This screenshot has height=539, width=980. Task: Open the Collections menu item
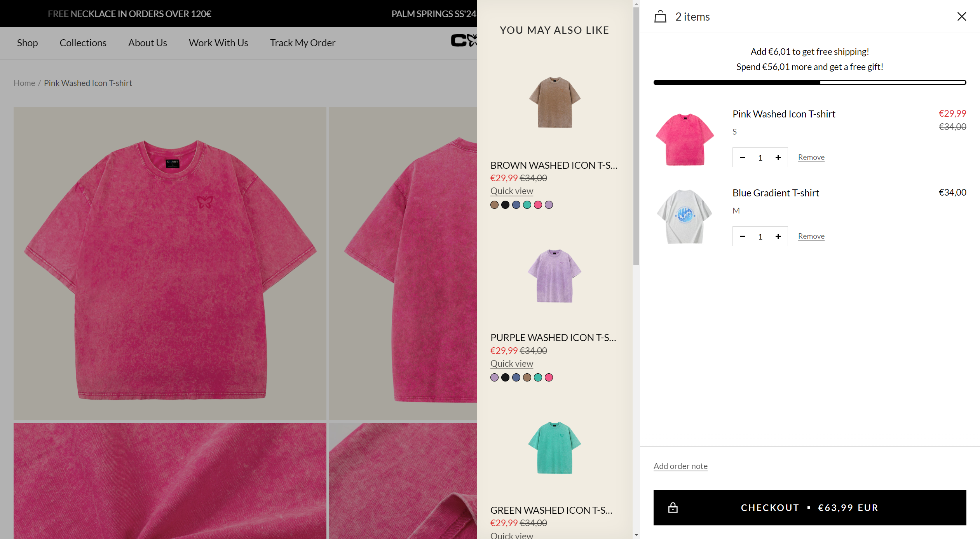83,43
